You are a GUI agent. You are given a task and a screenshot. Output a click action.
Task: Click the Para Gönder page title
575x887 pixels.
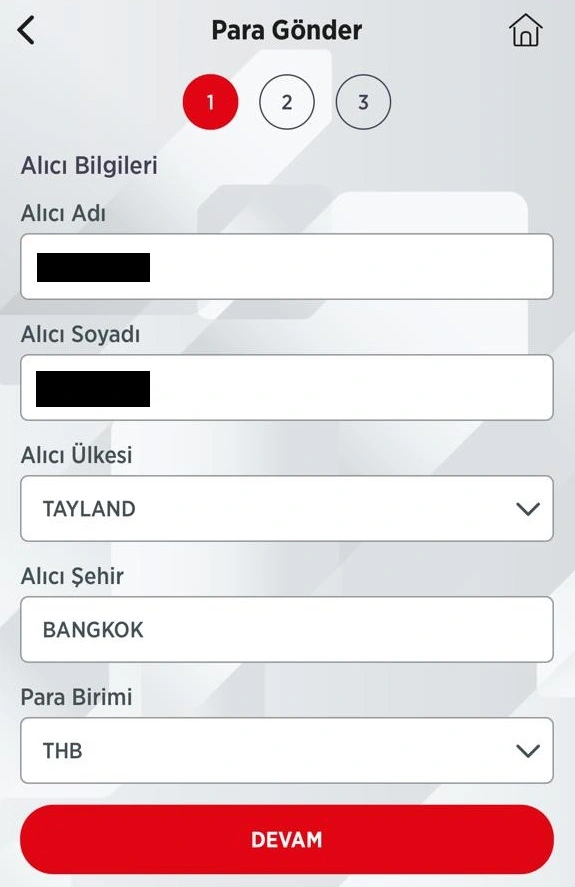(x=287, y=30)
